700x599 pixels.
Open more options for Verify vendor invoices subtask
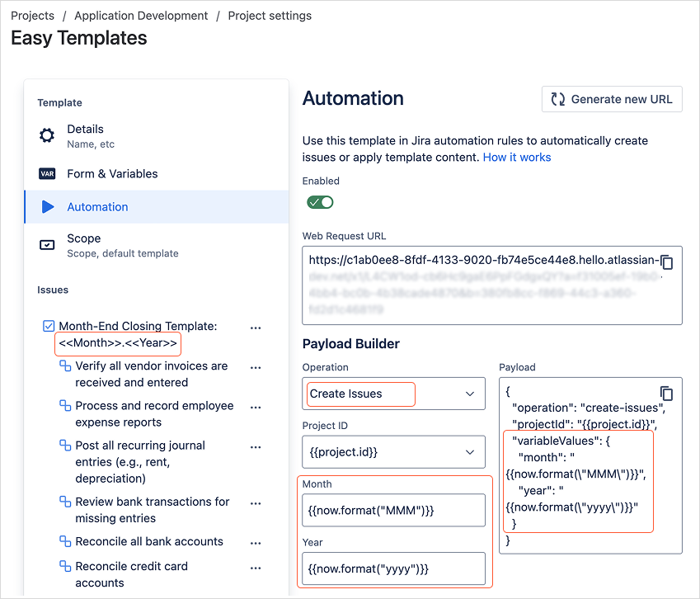pyautogui.click(x=256, y=367)
